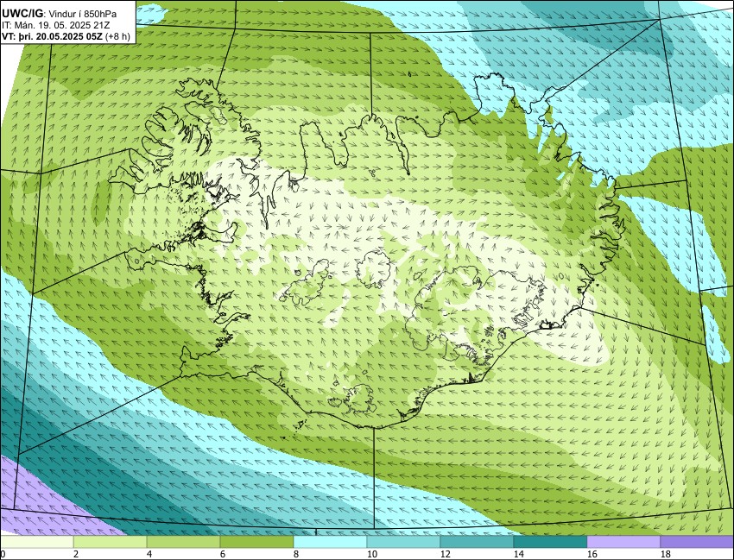The width and height of the screenshot is (734, 560).
Task: Click the purple legend swatch above 18 m/s
Action: point(697,542)
